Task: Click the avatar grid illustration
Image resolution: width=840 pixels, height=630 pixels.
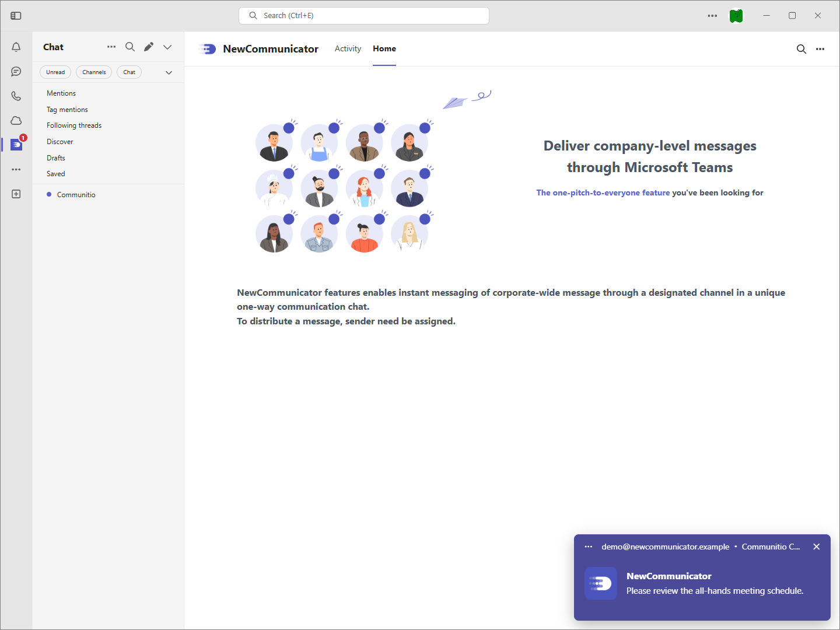Action: [x=345, y=187]
